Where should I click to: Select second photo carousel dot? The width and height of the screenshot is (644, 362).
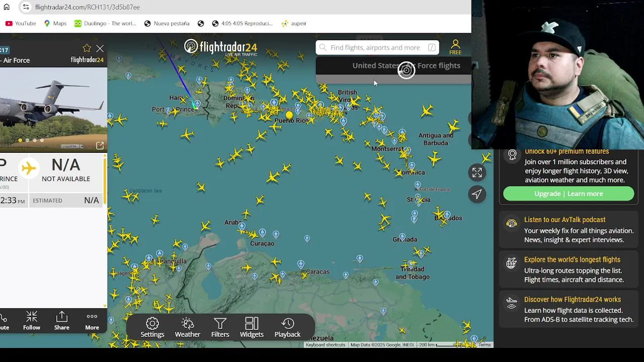[x=27, y=140]
